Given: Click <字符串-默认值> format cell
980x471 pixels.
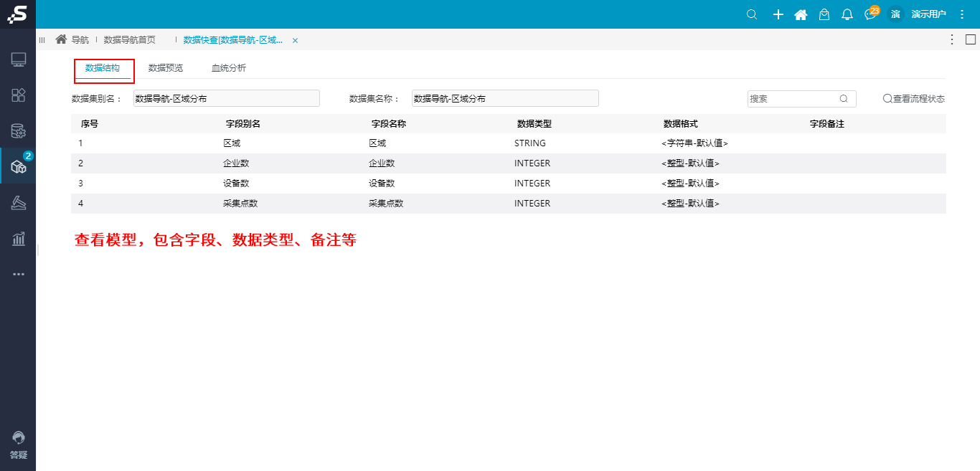Looking at the screenshot, I should 694,143.
